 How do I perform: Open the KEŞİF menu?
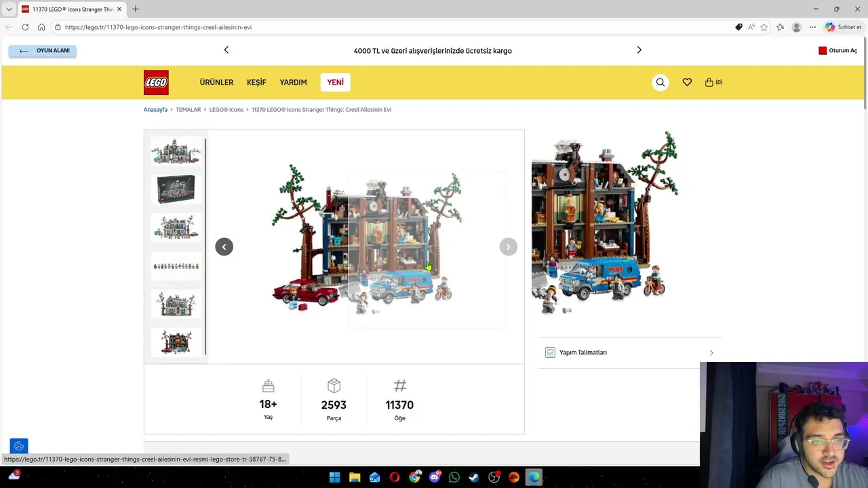coord(256,82)
